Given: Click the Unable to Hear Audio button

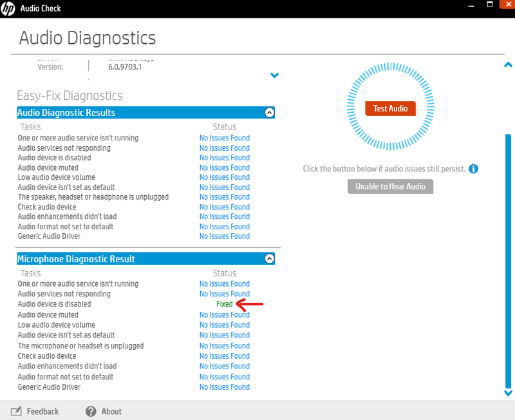Looking at the screenshot, I should pos(391,187).
